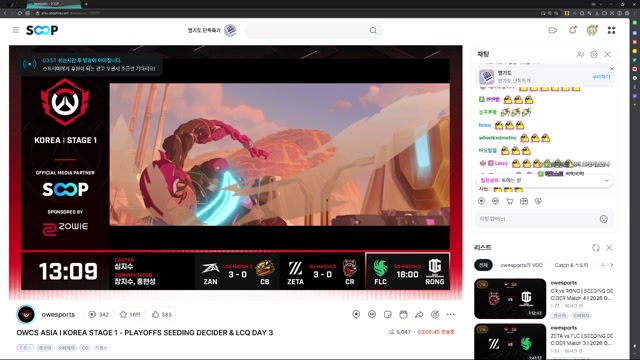Viewport: 640px width, 360px height.
Task: Click the star balloon gift icon under chat
Action: click(x=481, y=201)
